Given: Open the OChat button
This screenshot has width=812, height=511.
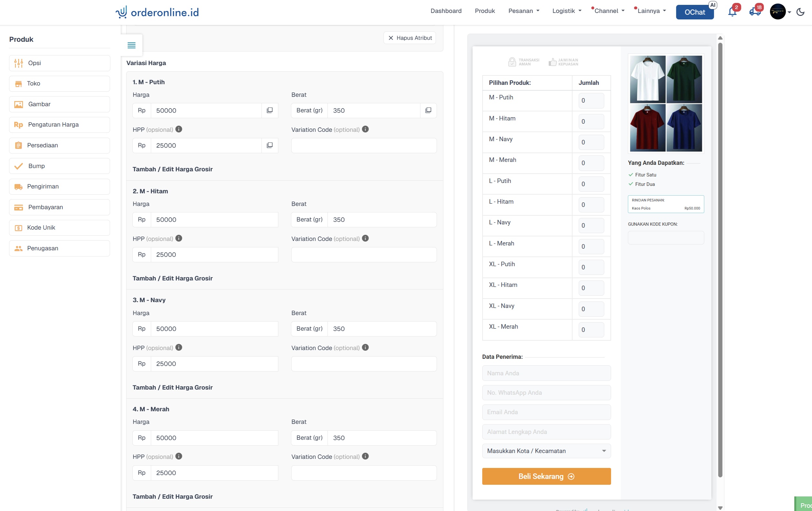Looking at the screenshot, I should [694, 12].
